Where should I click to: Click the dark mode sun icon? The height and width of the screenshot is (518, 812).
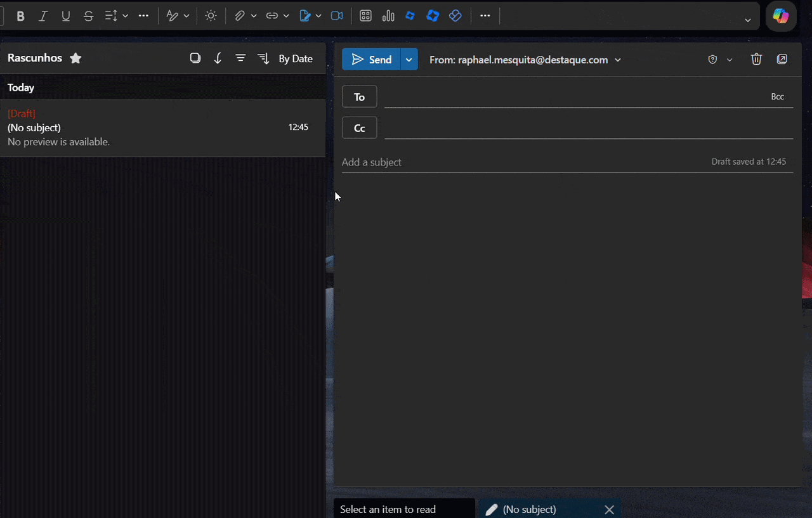211,16
